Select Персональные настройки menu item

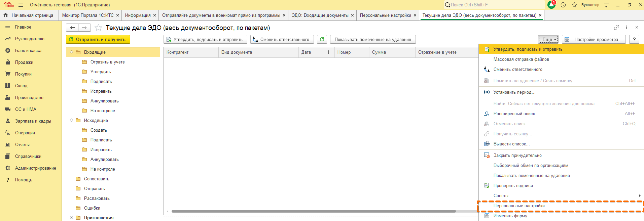[561, 206]
